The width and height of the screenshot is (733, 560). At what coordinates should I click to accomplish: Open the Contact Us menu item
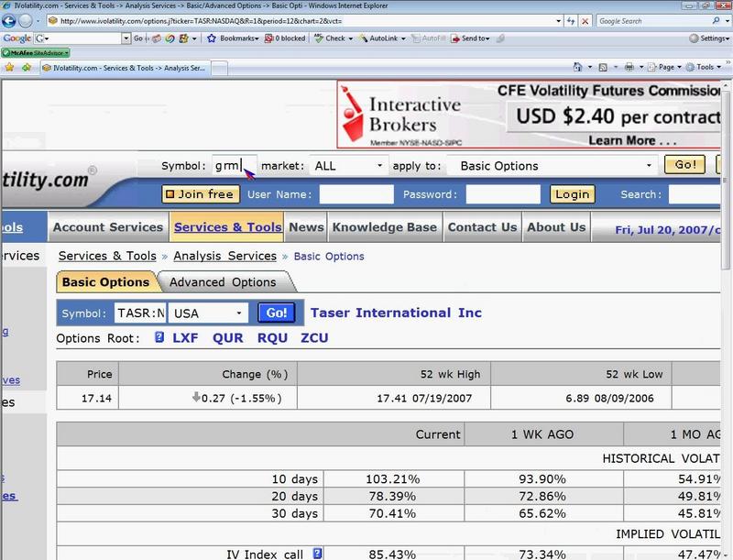point(483,227)
